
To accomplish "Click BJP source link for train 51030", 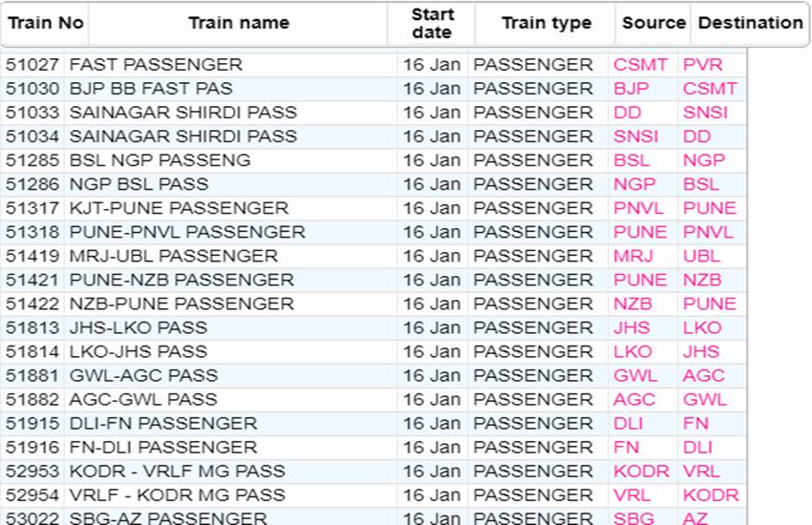I will [x=630, y=89].
